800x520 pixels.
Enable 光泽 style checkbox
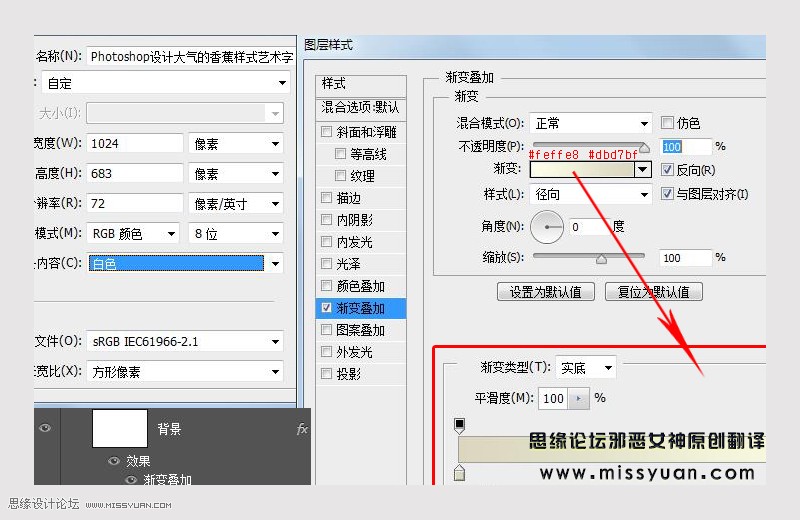(x=327, y=263)
